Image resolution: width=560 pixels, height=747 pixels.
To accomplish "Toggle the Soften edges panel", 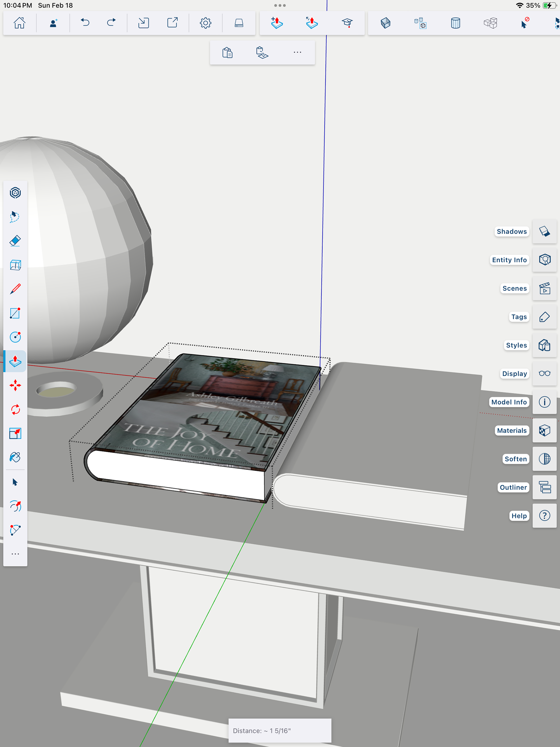I will point(544,459).
